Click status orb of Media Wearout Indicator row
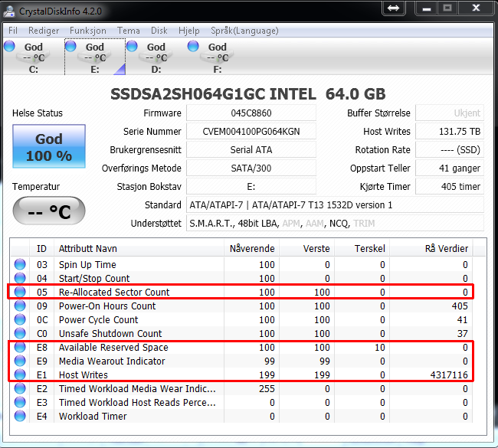 (x=20, y=361)
